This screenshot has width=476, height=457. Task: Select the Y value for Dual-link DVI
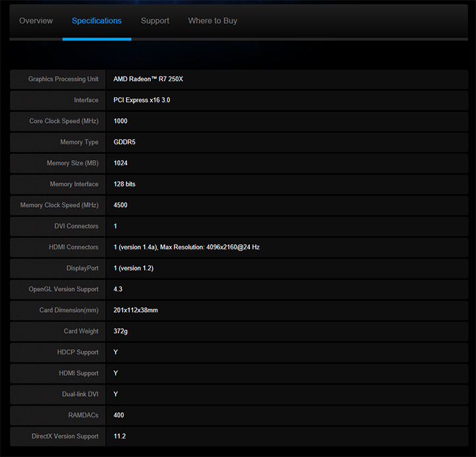coord(116,394)
